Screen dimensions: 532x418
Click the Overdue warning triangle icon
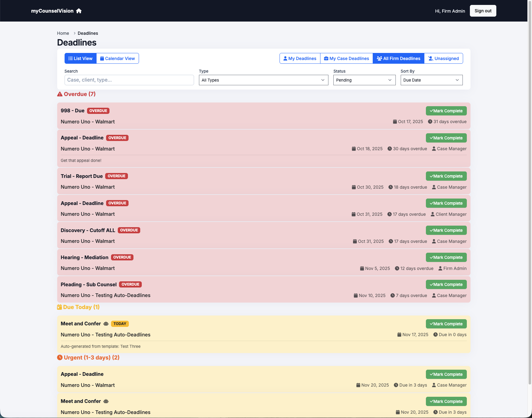(60, 94)
